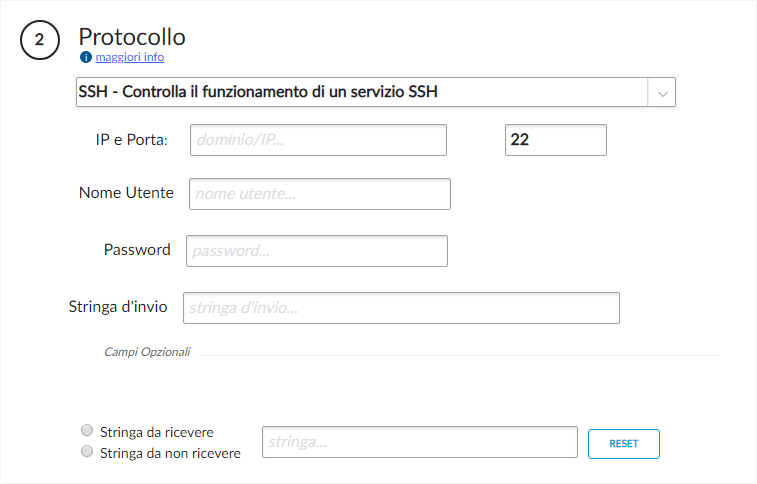Click the 'stringa...' input field
The width and height of the screenshot is (757, 484).
pyautogui.click(x=419, y=441)
